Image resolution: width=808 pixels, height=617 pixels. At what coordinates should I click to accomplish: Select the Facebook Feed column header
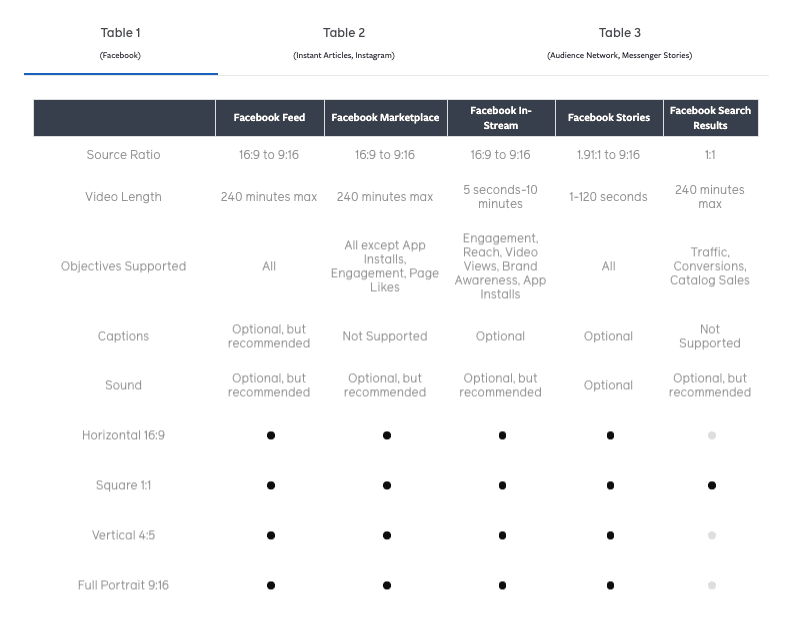(x=270, y=118)
